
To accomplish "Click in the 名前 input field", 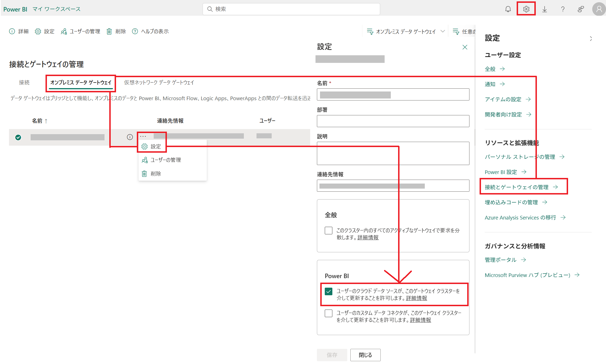I will (x=393, y=95).
